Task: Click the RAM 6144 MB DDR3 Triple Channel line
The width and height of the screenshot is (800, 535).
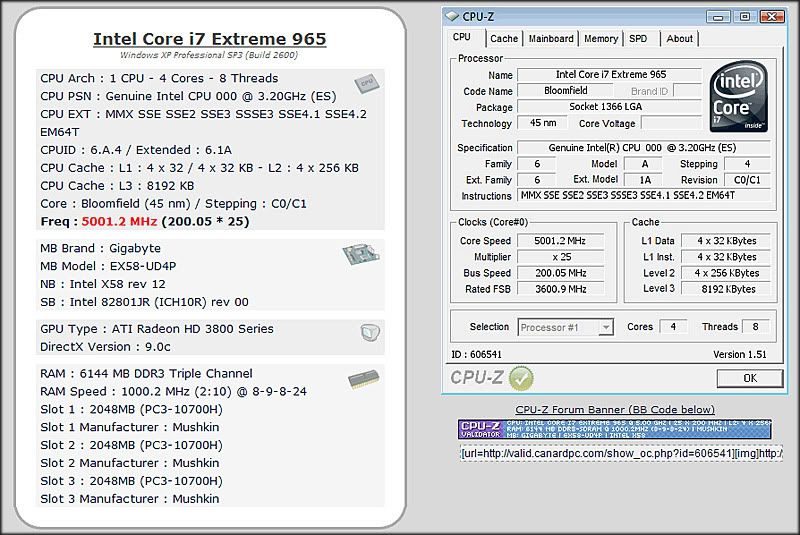Action: click(x=146, y=374)
